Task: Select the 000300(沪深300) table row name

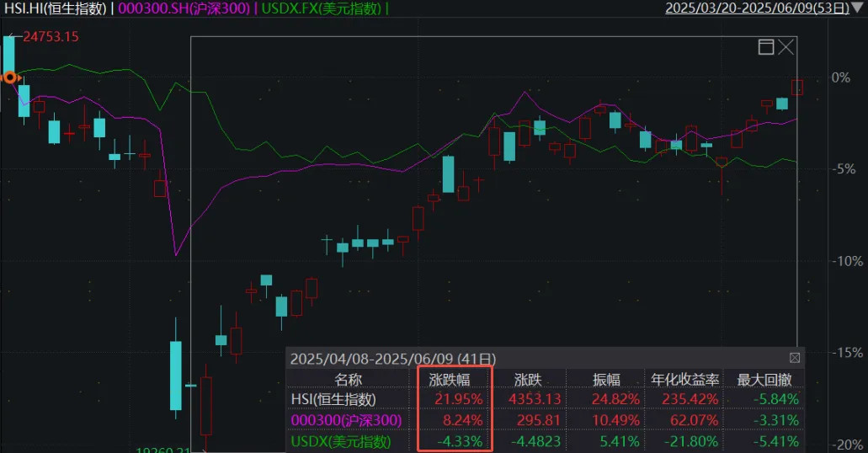Action: pyautogui.click(x=346, y=420)
